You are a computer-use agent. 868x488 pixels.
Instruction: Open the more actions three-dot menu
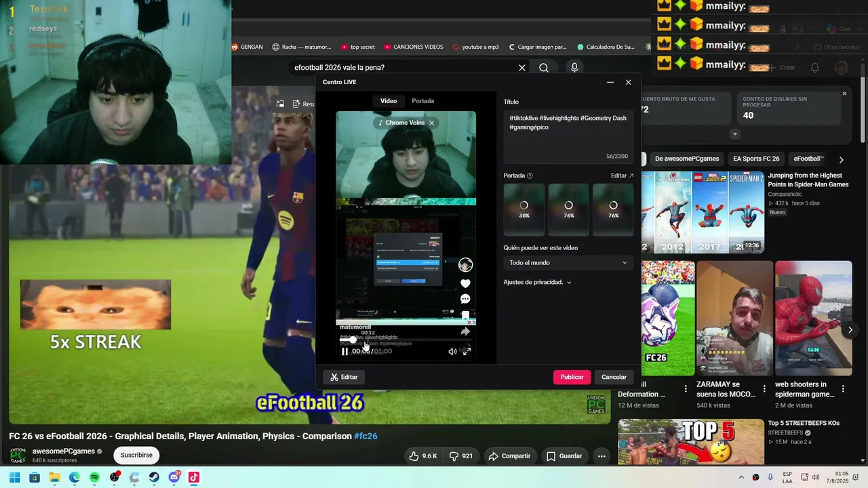coord(601,456)
